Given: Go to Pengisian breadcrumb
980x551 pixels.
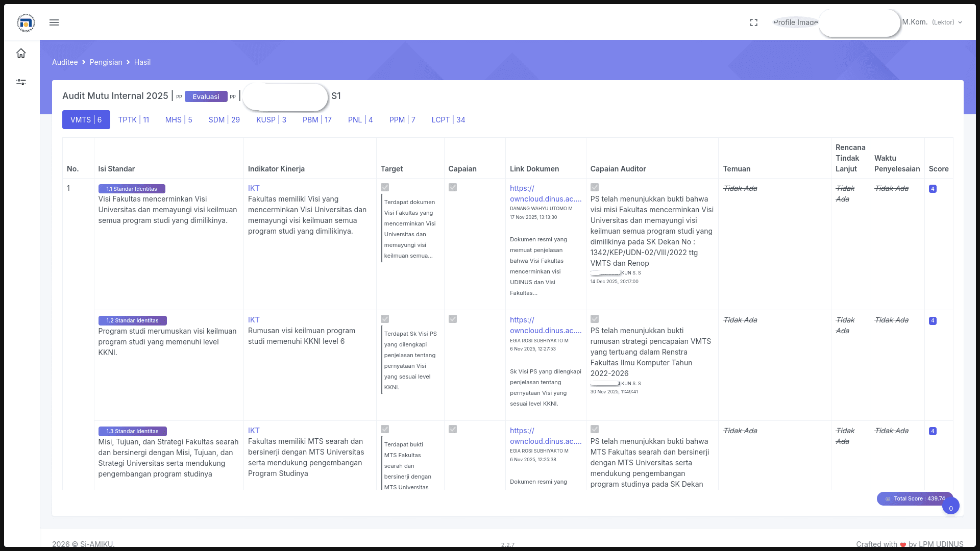Looking at the screenshot, I should pos(106,62).
